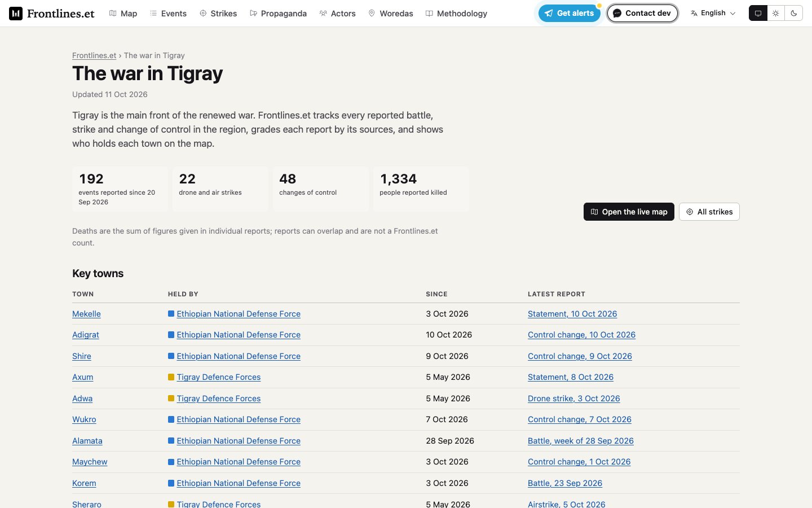
Task: Open the Adigrat town link
Action: click(x=86, y=335)
